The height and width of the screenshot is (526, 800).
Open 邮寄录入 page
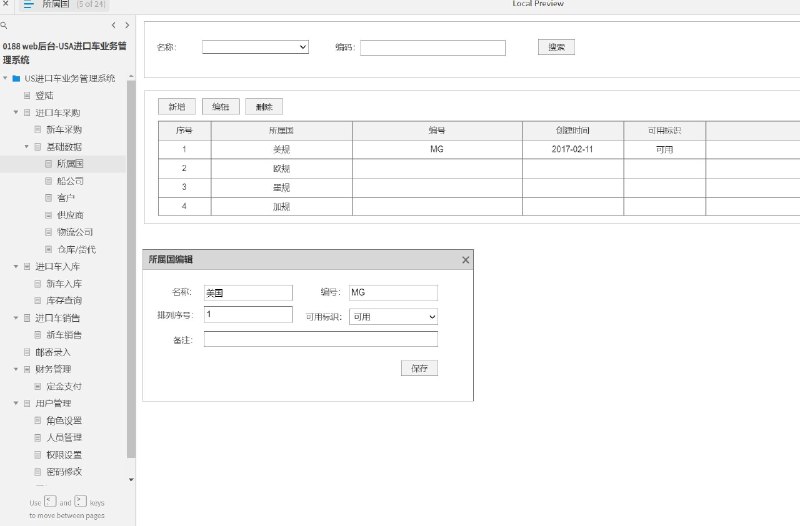53,352
